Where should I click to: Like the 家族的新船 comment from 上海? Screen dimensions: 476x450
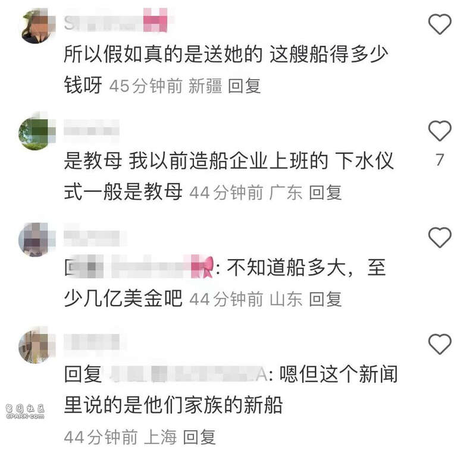click(x=440, y=344)
